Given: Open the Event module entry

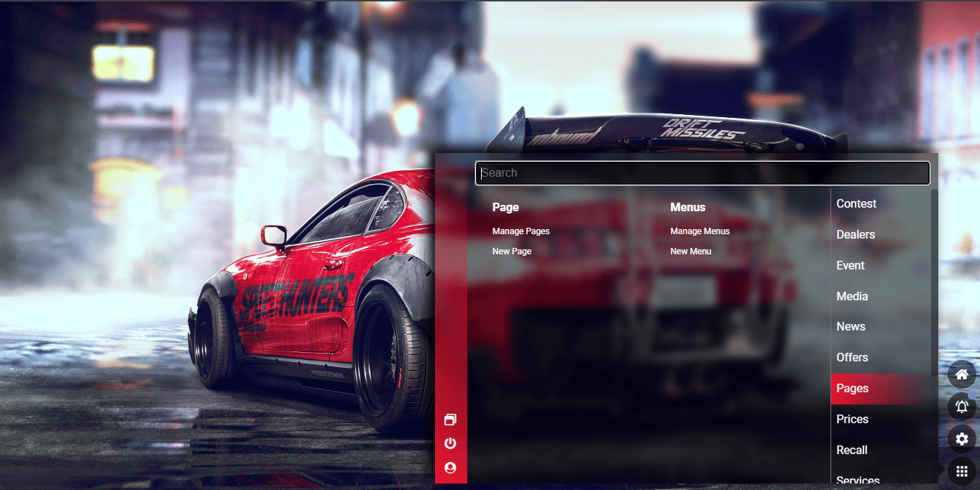Looking at the screenshot, I should coord(850,266).
